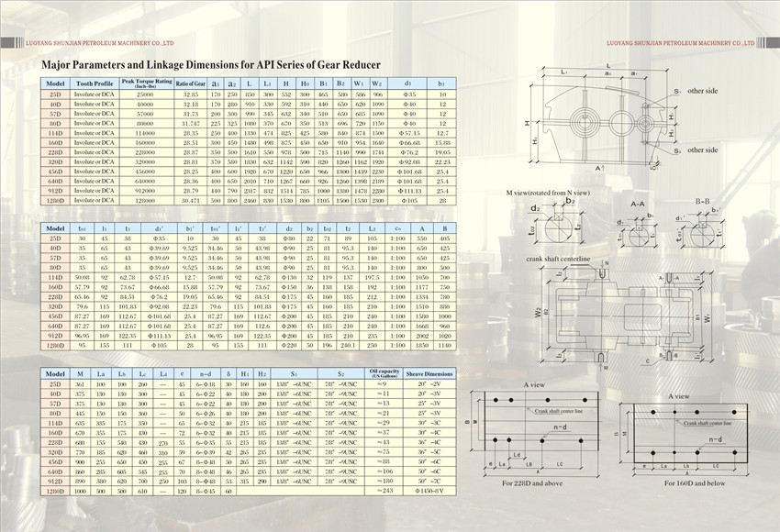Click the "S2 other side" diagram label
The height and width of the screenshot is (532, 780).
point(696,150)
